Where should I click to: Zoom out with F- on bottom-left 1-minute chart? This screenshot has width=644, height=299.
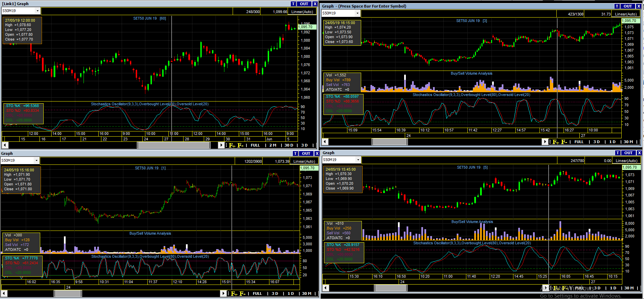[243, 293]
